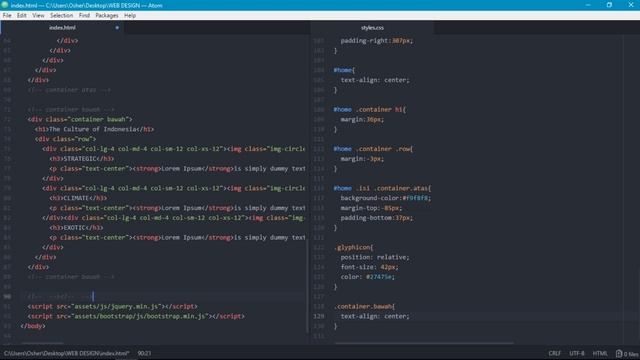
Task: Click the h3 STRATEGIC line
Action: click(82, 158)
